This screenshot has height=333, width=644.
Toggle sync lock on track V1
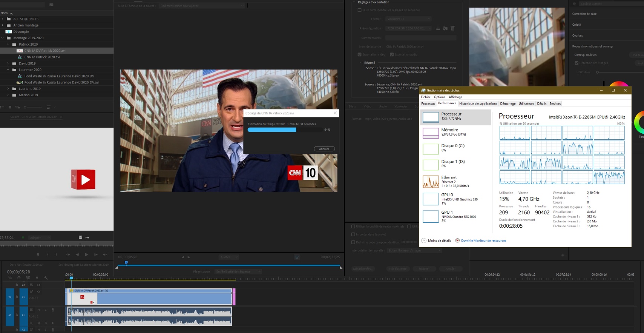[32, 291]
